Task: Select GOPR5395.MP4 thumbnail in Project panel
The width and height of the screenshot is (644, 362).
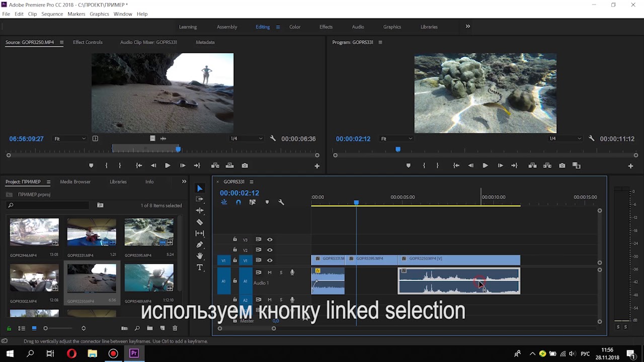Action: tap(149, 232)
